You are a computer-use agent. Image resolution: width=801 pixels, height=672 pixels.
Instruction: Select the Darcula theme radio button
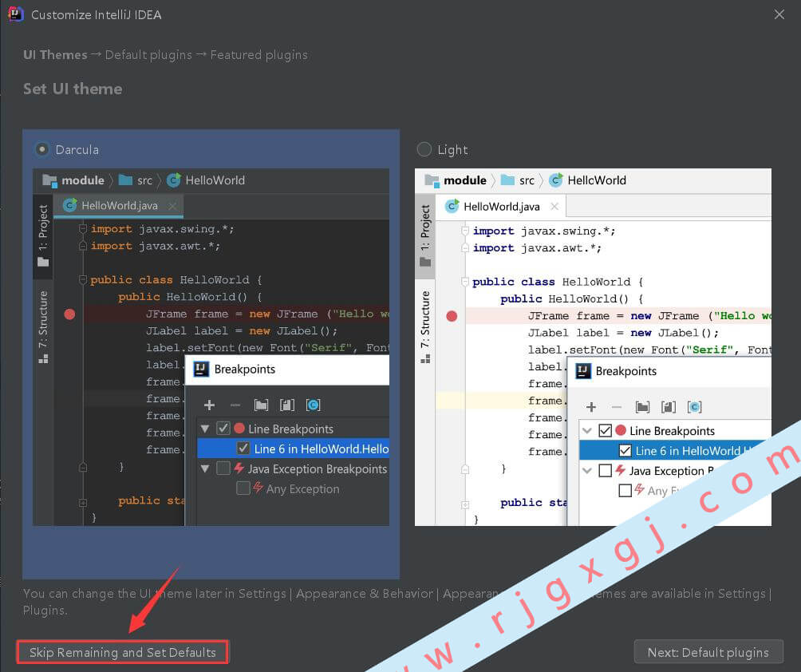point(42,149)
